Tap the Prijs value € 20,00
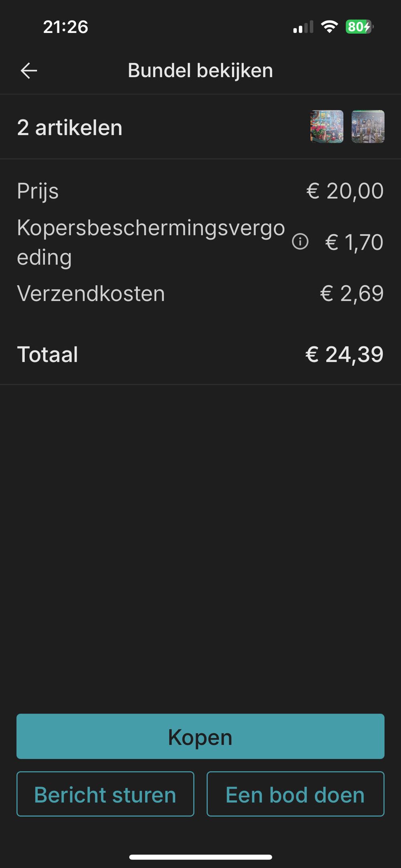Screen dimensions: 401x868 [345, 191]
